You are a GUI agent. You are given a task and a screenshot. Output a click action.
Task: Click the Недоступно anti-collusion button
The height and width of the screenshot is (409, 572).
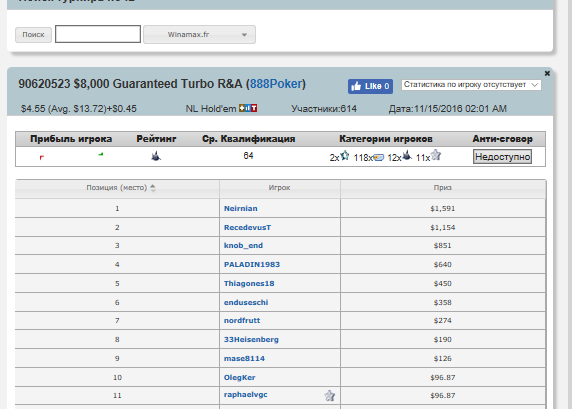[x=502, y=157]
